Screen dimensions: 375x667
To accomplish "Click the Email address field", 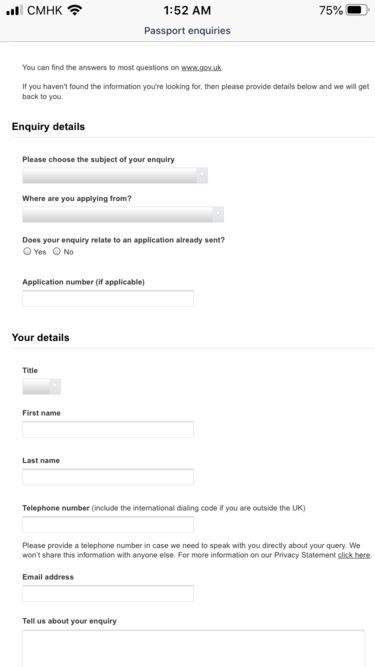I will [x=108, y=593].
